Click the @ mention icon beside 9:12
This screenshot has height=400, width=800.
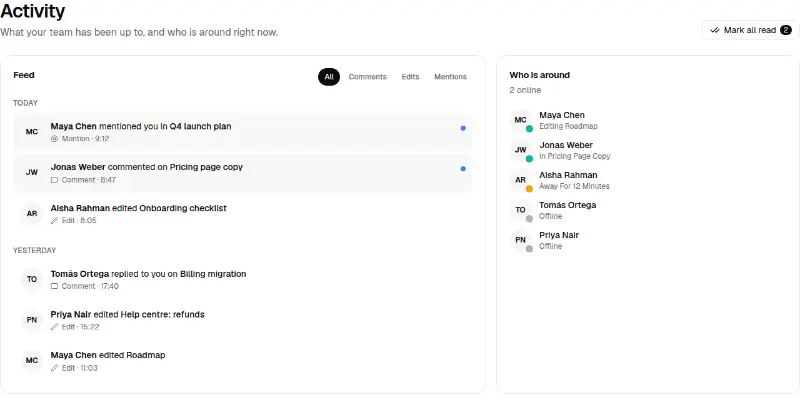[x=55, y=139]
